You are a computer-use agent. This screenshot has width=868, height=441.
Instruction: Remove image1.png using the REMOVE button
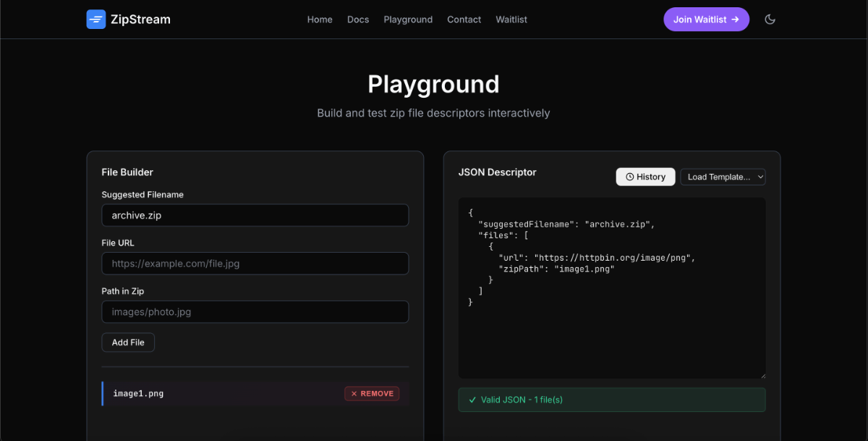coord(372,393)
